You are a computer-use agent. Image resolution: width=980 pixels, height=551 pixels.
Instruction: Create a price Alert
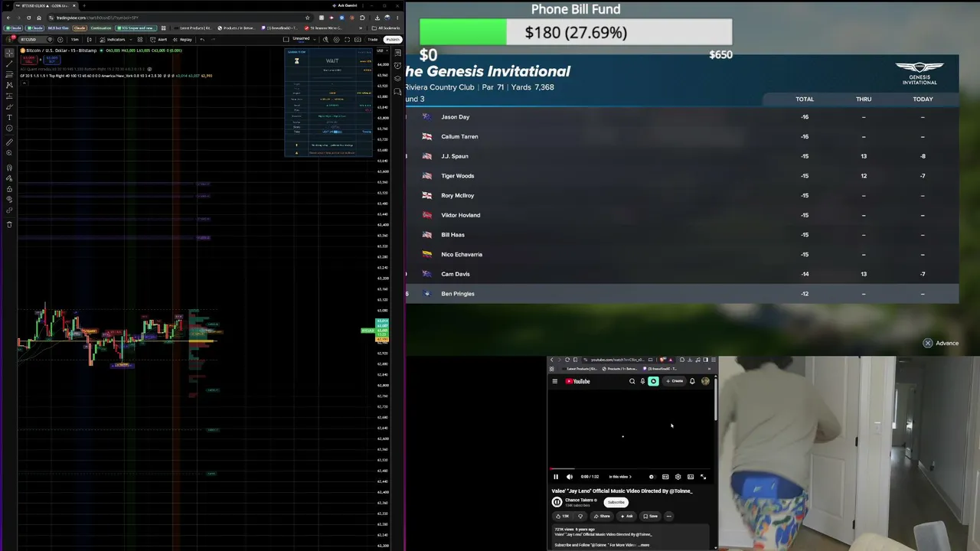(x=159, y=39)
